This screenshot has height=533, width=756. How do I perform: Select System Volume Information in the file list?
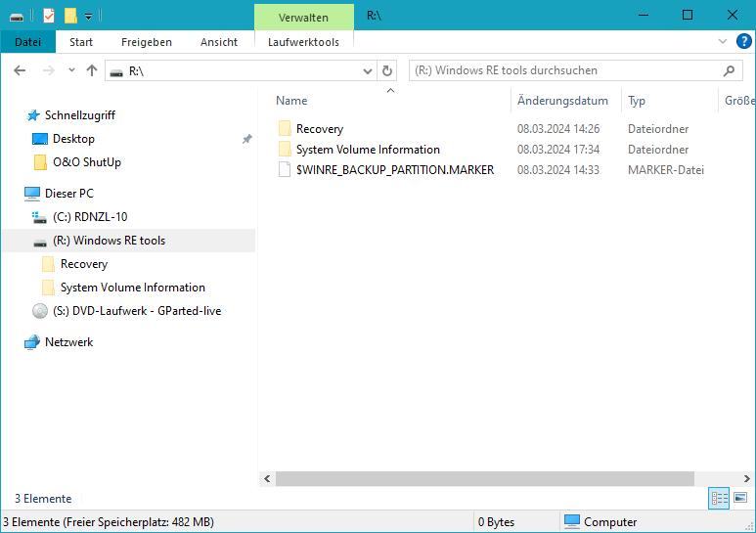point(368,150)
